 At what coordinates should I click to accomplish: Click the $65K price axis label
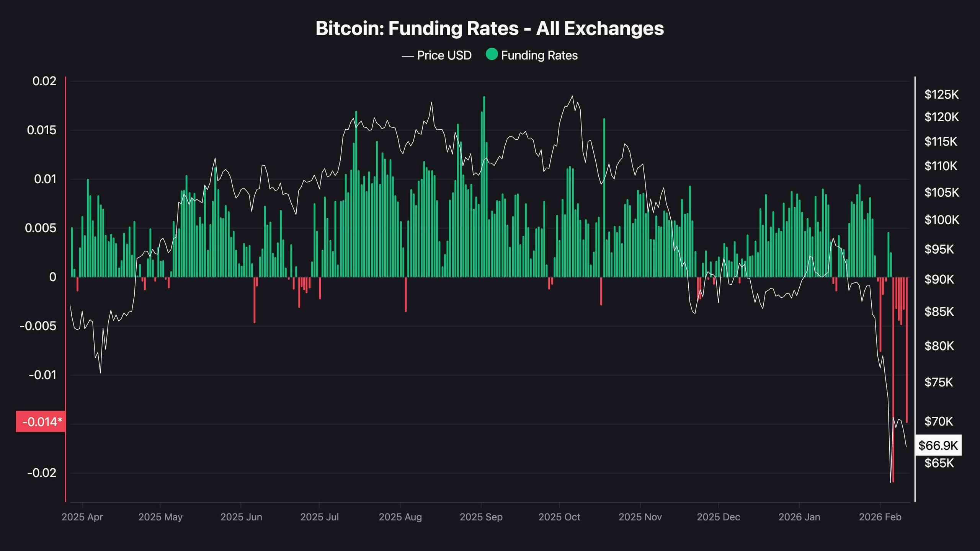939,463
